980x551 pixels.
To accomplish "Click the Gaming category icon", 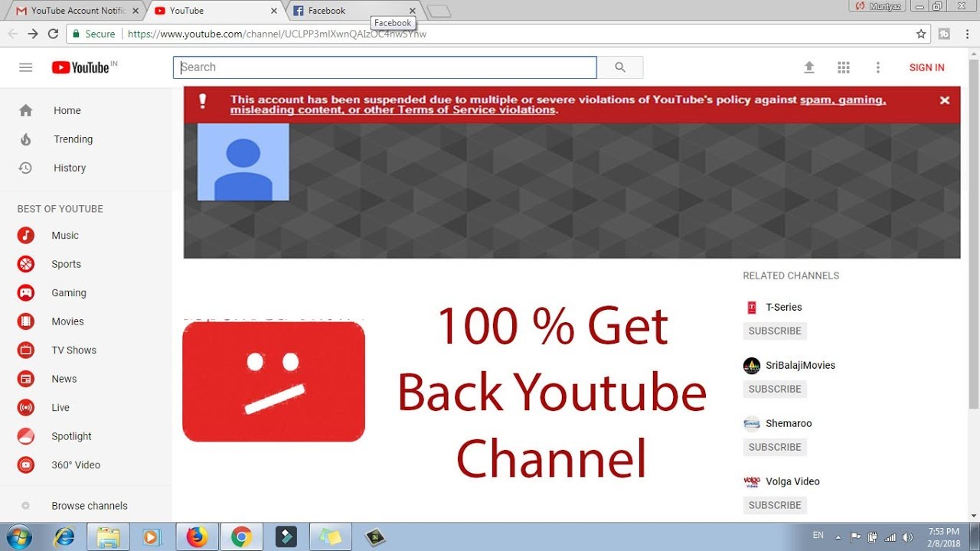I will (26, 293).
